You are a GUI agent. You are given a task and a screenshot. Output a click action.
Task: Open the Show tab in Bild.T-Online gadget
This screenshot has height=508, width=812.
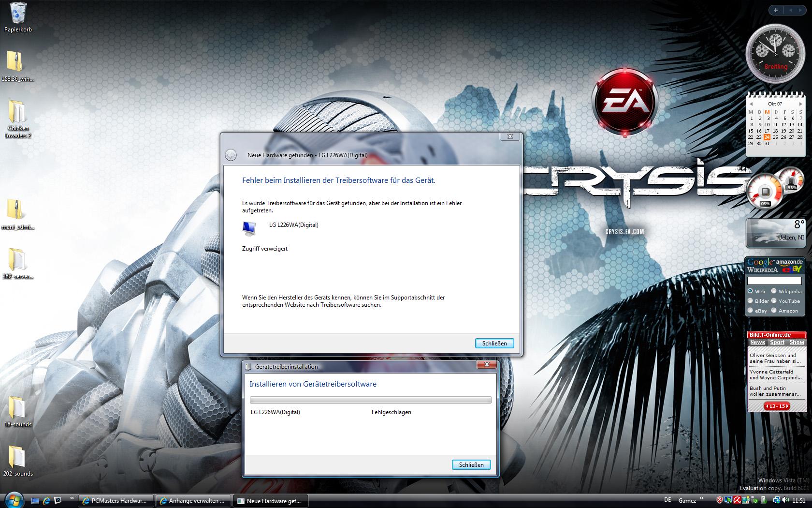[x=797, y=342]
